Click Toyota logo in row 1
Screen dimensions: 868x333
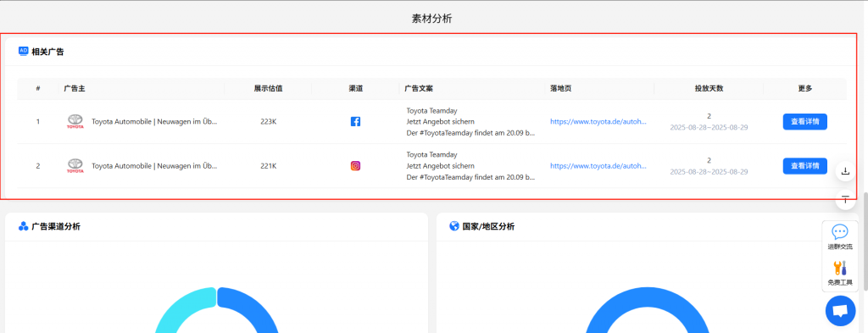[75, 122]
